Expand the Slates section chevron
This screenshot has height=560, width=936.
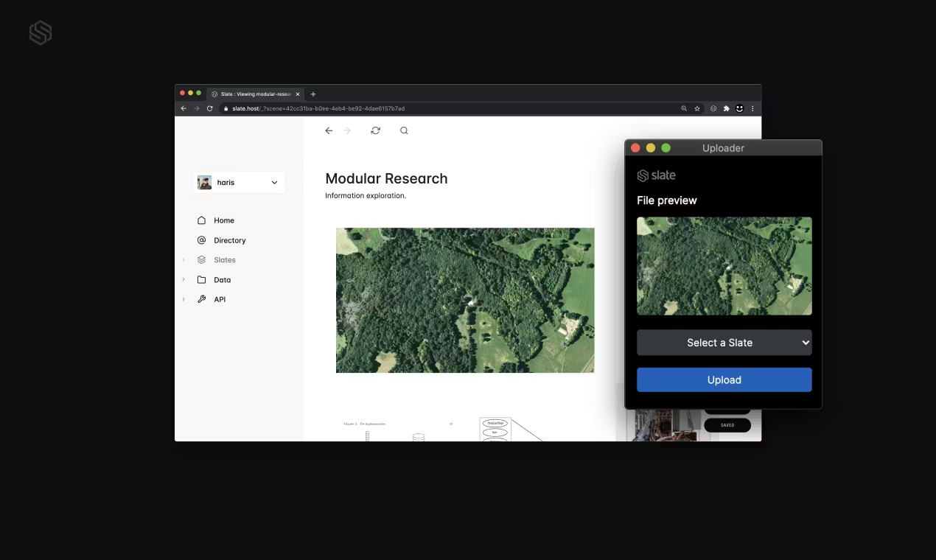184,260
